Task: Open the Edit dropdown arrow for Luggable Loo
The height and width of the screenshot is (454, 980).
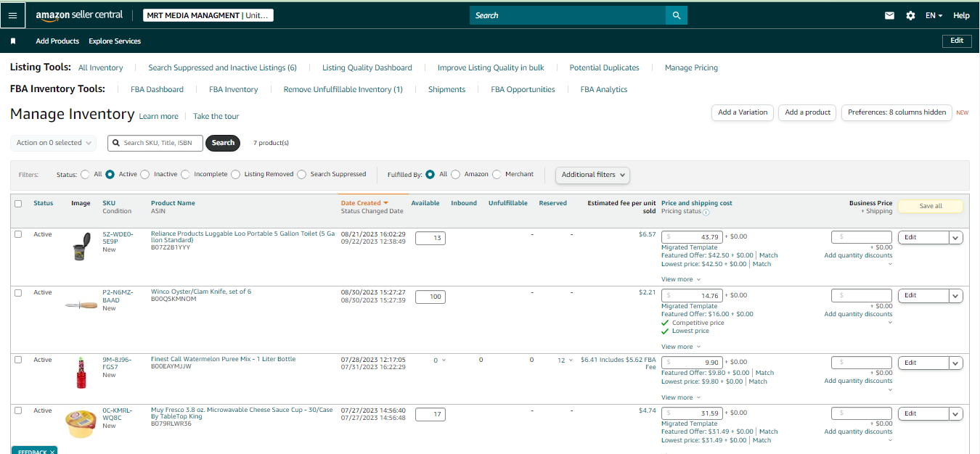Action: [x=956, y=237]
